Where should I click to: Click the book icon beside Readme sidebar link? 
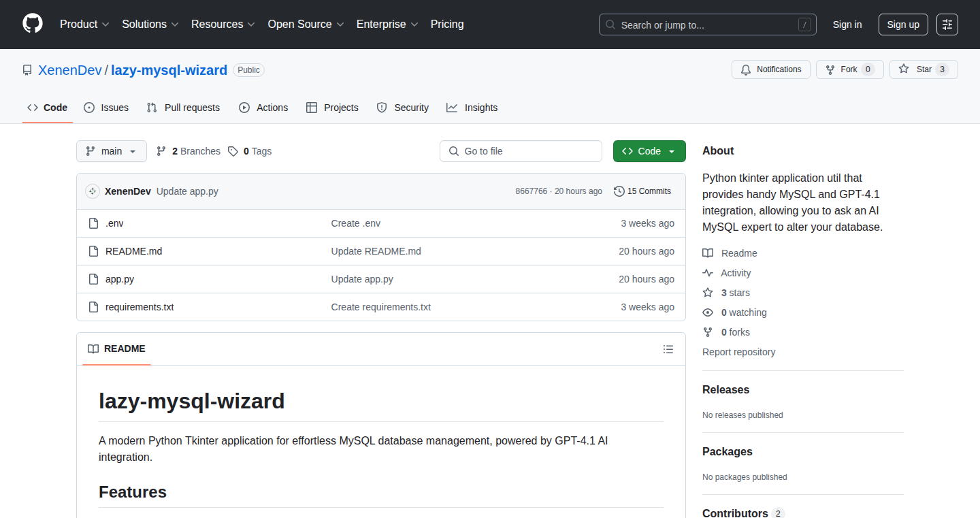click(x=708, y=253)
